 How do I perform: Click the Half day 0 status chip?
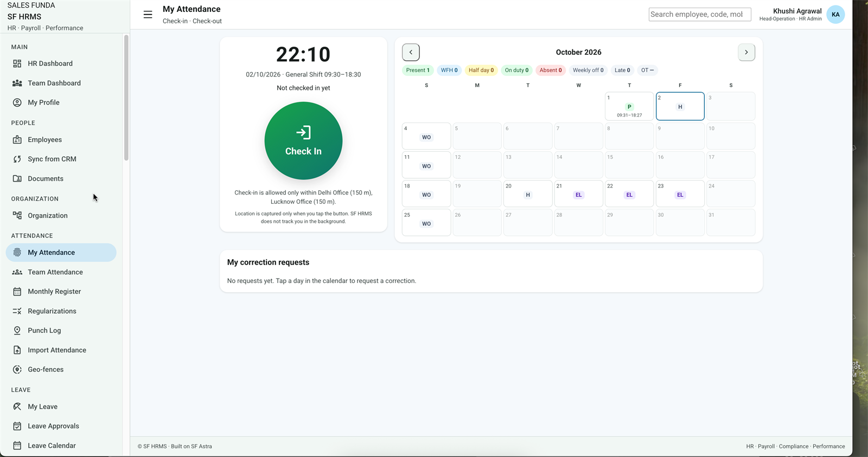click(x=481, y=70)
